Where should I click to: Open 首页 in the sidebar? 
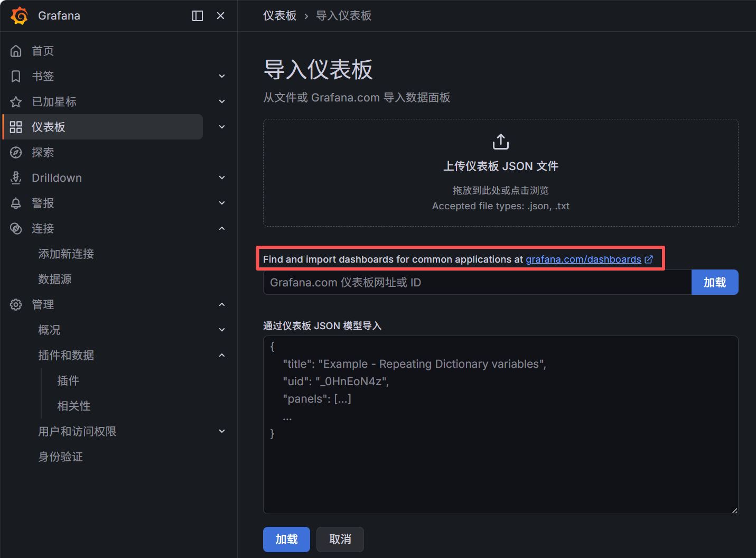[x=43, y=51]
